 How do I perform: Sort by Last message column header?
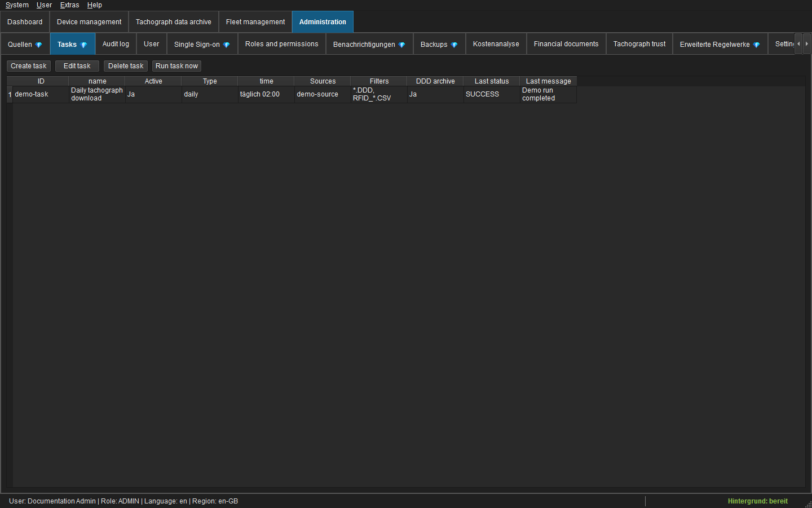pyautogui.click(x=548, y=81)
